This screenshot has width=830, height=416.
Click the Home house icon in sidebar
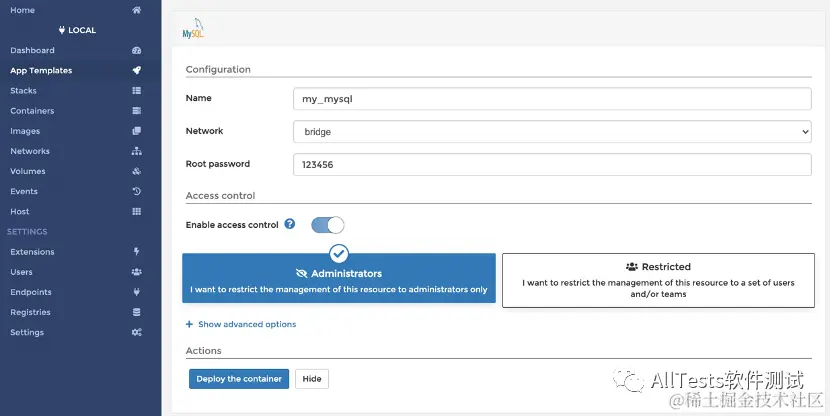pos(137,10)
